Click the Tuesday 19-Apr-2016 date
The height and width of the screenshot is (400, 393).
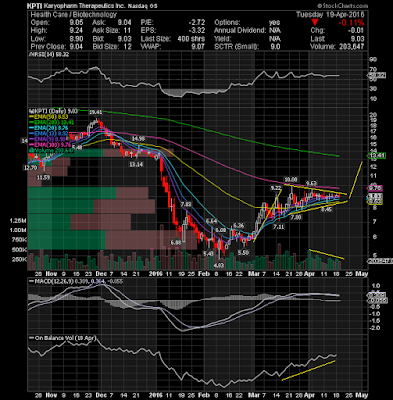(x=330, y=15)
